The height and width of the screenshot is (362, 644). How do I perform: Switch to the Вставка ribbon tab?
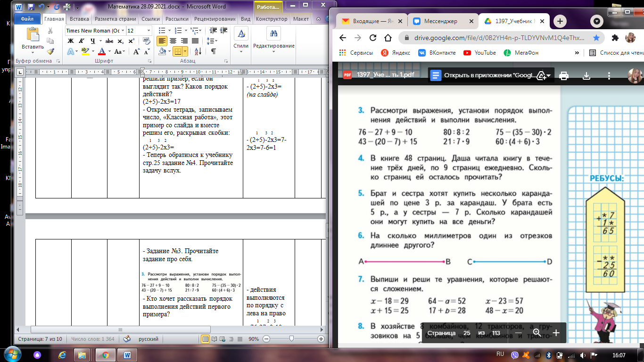[x=79, y=19]
